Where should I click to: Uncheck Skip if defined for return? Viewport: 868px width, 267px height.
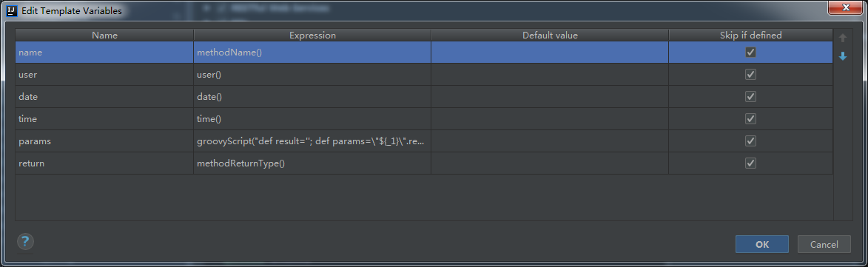tap(750, 163)
